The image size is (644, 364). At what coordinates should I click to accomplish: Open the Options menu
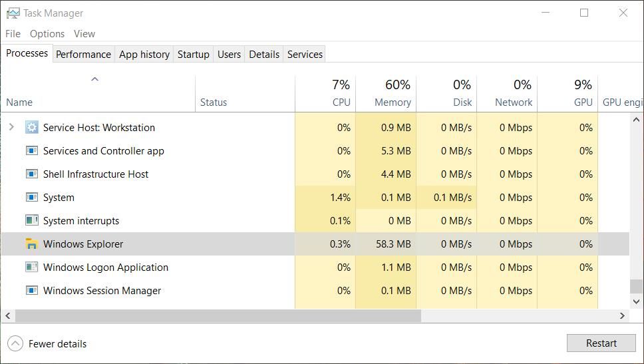[47, 33]
